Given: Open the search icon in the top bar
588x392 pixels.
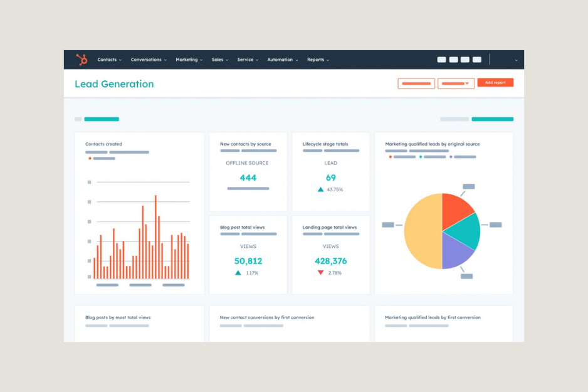Looking at the screenshot, I should 441,60.
